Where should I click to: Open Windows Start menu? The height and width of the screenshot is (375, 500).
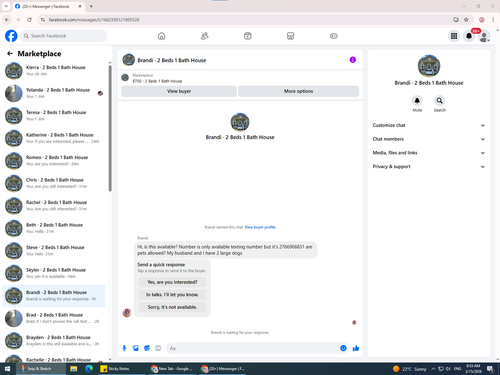[x=7, y=369]
